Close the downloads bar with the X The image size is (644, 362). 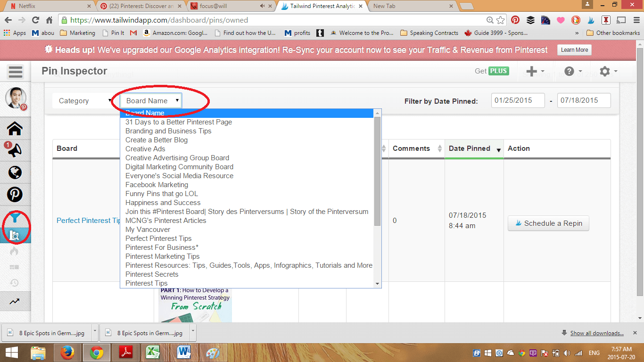[x=635, y=333]
